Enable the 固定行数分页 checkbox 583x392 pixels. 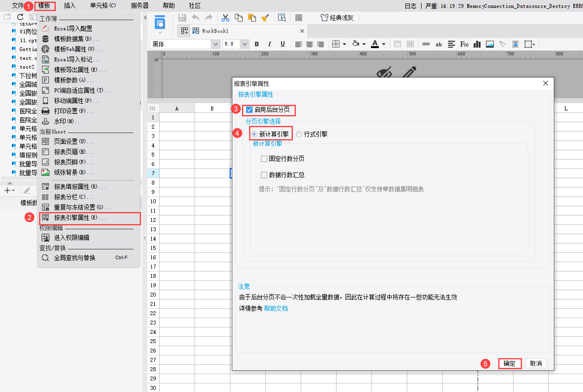point(264,159)
